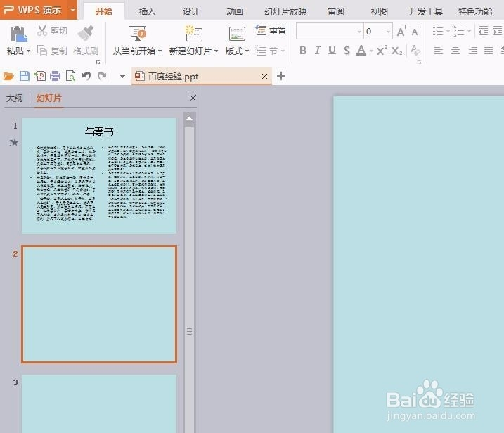
Task: Toggle underline formatting
Action: (332, 51)
